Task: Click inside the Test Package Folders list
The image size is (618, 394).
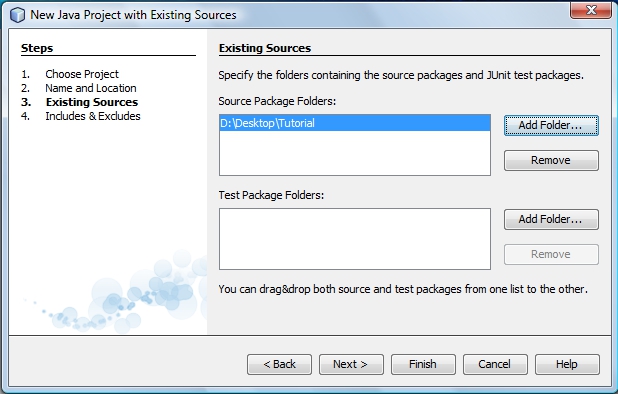Action: click(355, 239)
